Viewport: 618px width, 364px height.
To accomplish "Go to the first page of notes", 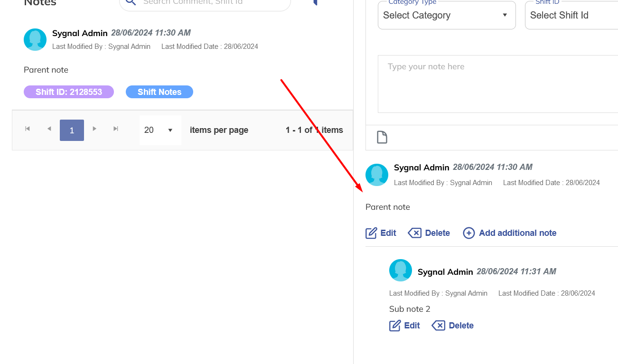I will click(28, 129).
